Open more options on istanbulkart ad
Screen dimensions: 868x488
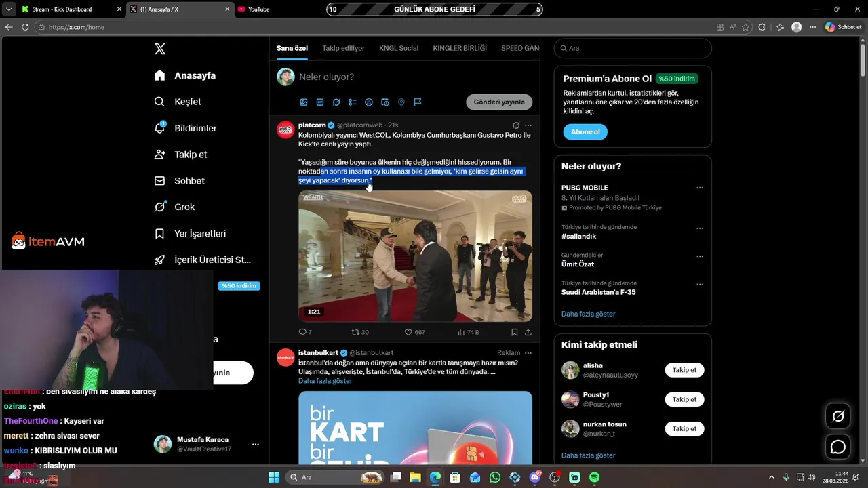528,353
